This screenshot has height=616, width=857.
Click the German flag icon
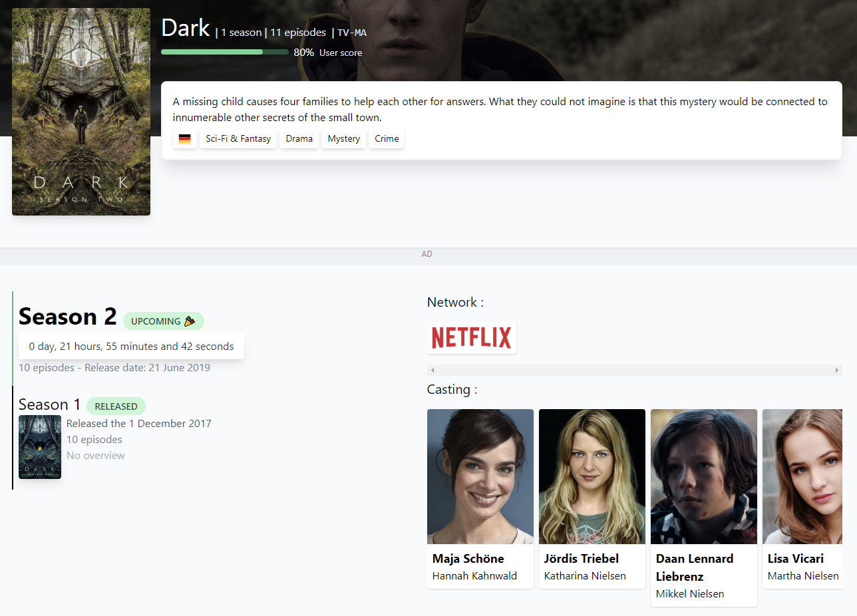tap(185, 139)
